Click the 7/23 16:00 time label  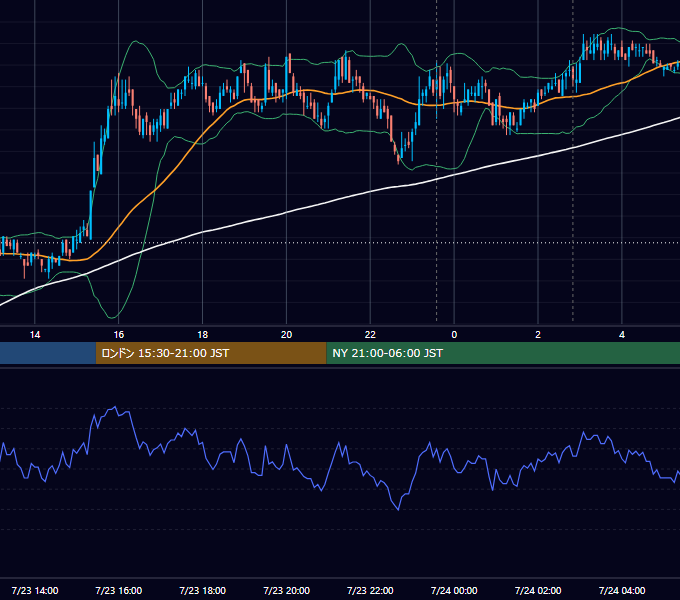coord(118,590)
